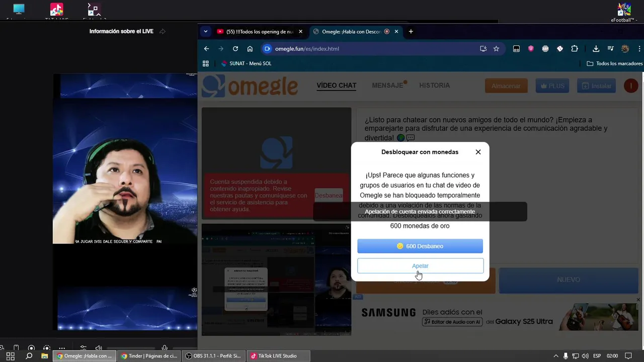The image size is (644, 362).
Task: Open the media controls icon in Chrome
Action: click(x=610, y=49)
